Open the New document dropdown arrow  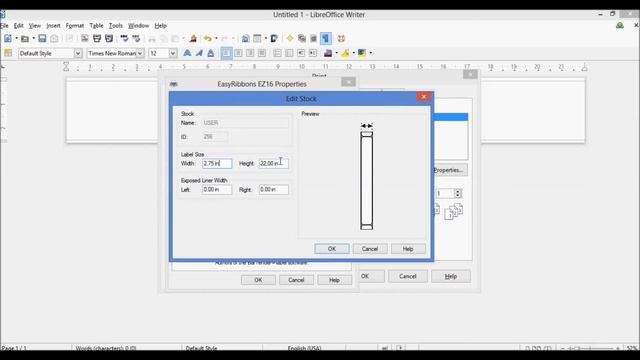pos(16,38)
